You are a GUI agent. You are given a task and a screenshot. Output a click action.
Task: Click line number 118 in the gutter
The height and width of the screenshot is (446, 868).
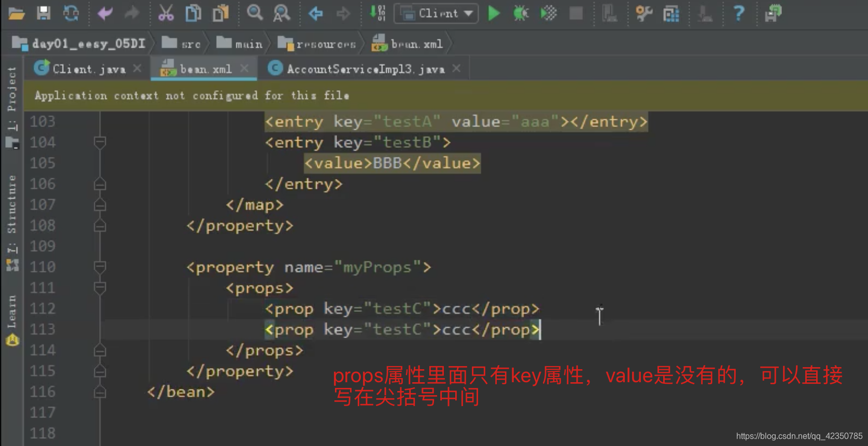coord(43,433)
